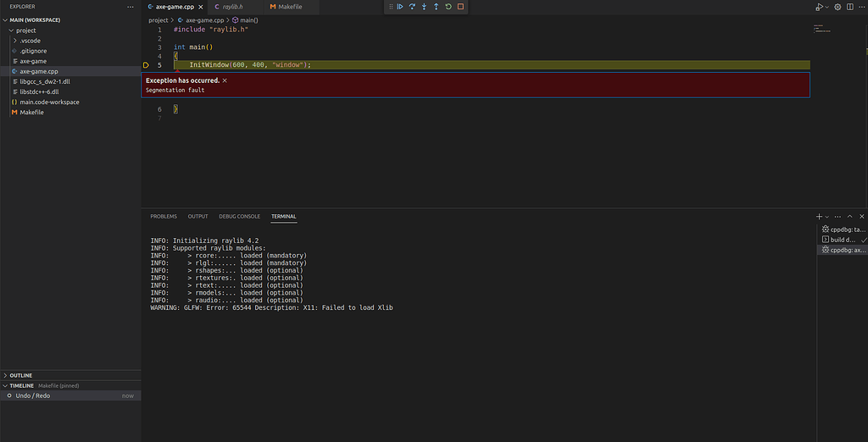Click the #include "raylib.h" line

[x=211, y=30]
